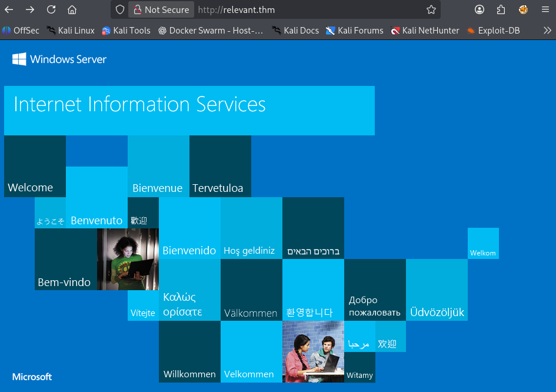This screenshot has height=392, width=556.
Task: Open the Exploit-DB bookmark
Action: [493, 31]
